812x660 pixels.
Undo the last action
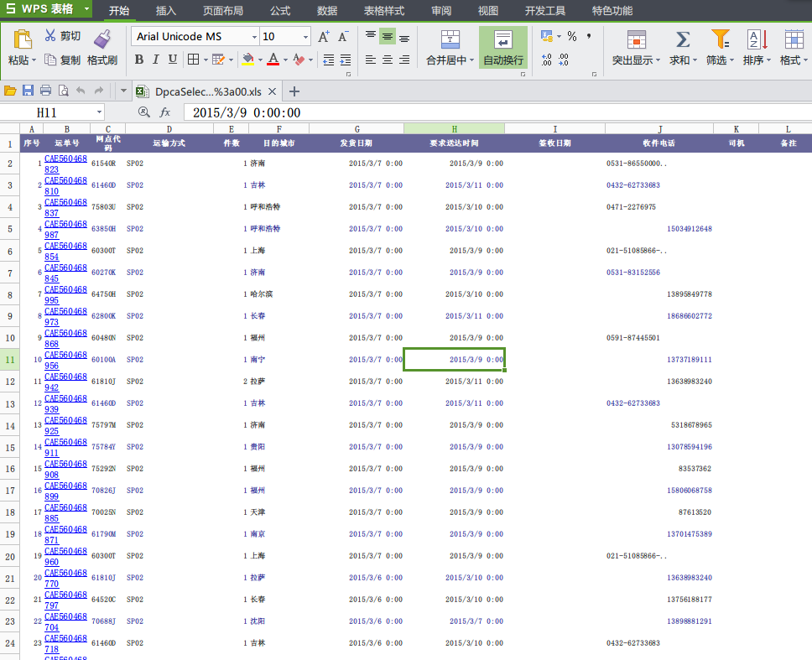pyautogui.click(x=81, y=91)
